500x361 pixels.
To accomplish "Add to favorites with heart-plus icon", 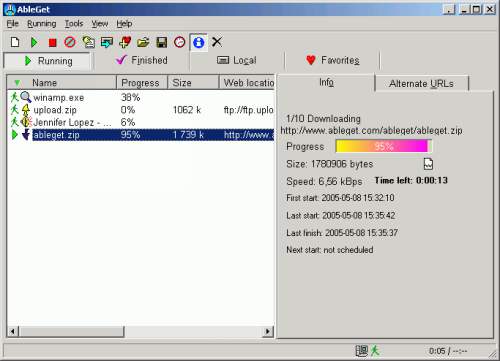I will point(125,42).
